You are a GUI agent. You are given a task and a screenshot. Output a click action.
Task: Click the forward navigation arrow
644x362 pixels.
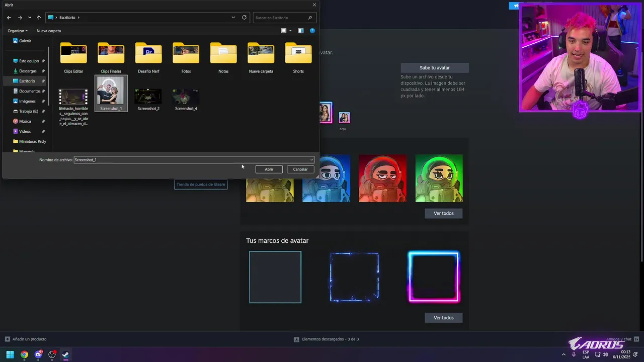tap(20, 18)
